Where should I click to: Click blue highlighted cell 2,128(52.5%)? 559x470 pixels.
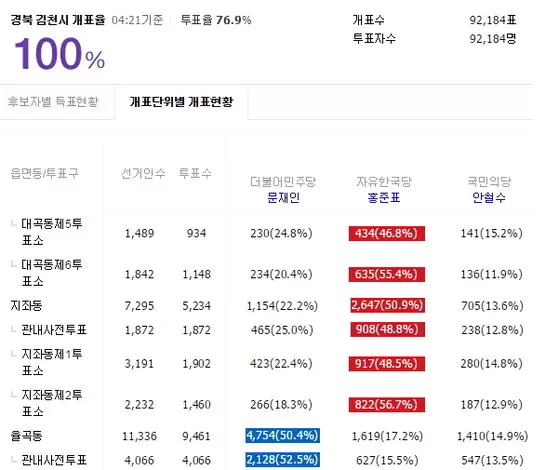coord(282,460)
